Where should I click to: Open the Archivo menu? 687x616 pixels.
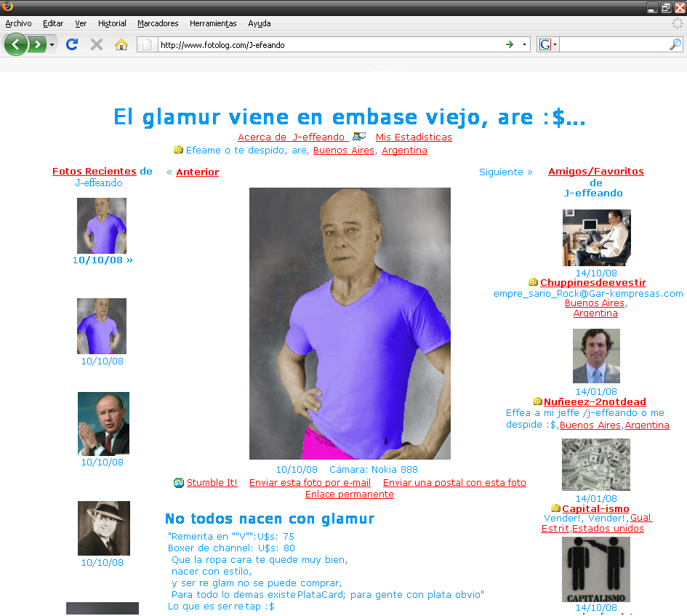click(x=18, y=23)
